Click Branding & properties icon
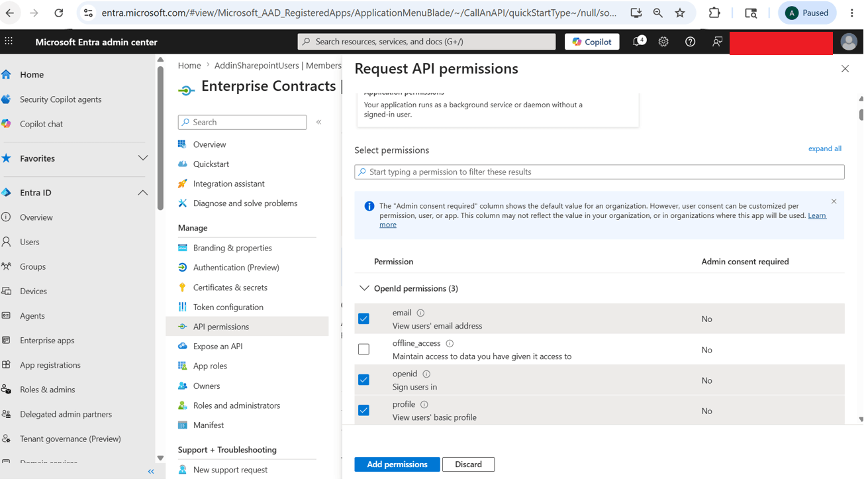Screen dimensions: 868x485 pyautogui.click(x=183, y=248)
